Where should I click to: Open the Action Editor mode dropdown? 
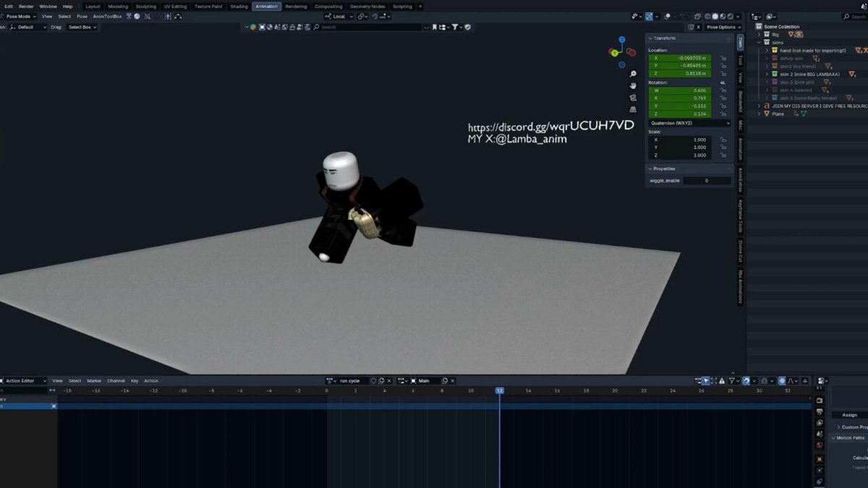pos(24,380)
